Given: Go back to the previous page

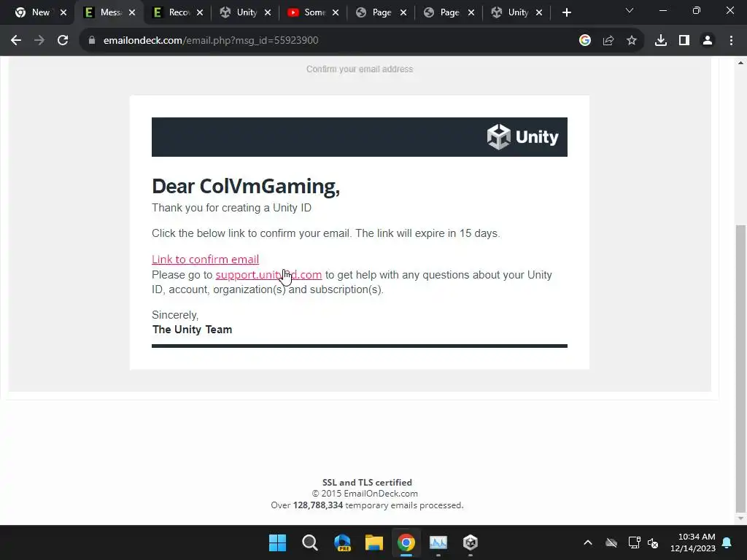Looking at the screenshot, I should 16,41.
